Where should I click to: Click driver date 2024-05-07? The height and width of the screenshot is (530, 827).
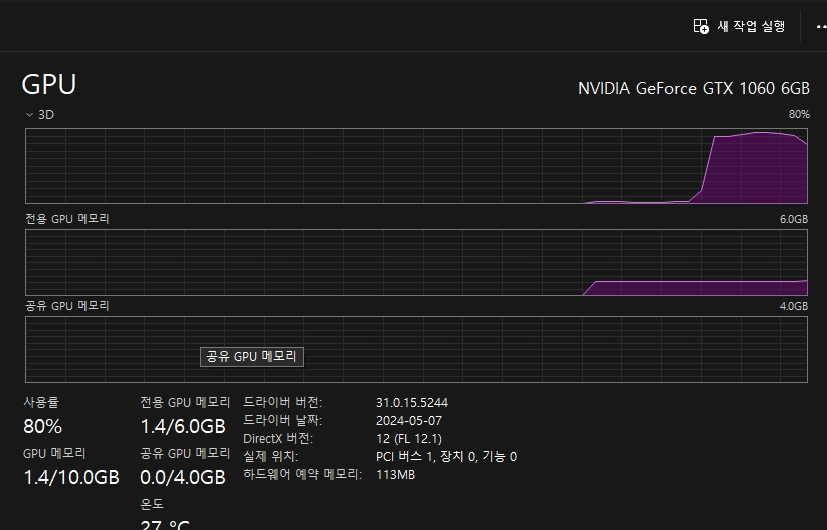point(409,420)
